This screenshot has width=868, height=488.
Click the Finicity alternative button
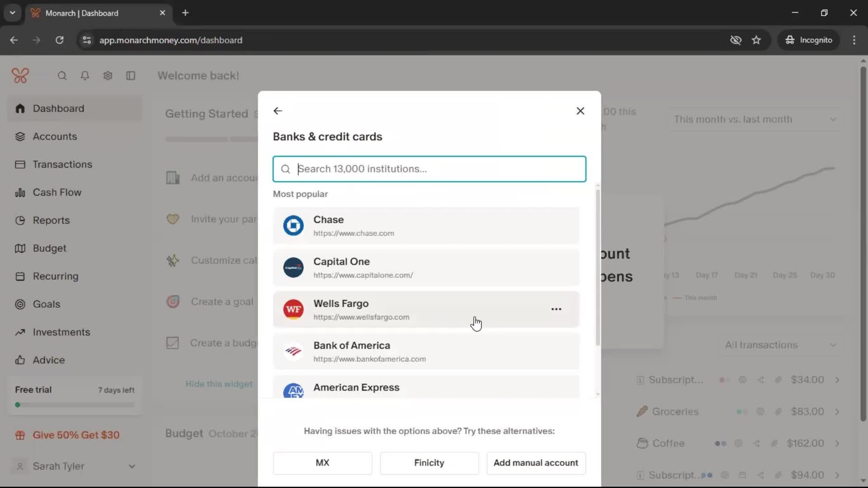(x=429, y=463)
